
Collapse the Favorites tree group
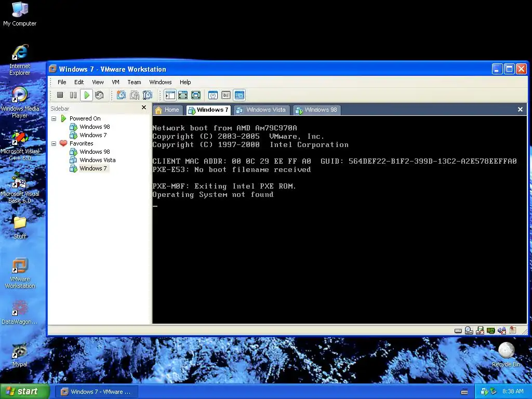coord(54,143)
